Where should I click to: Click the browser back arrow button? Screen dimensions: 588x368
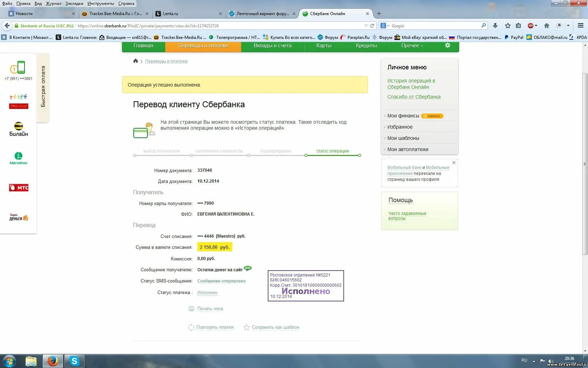(x=7, y=26)
